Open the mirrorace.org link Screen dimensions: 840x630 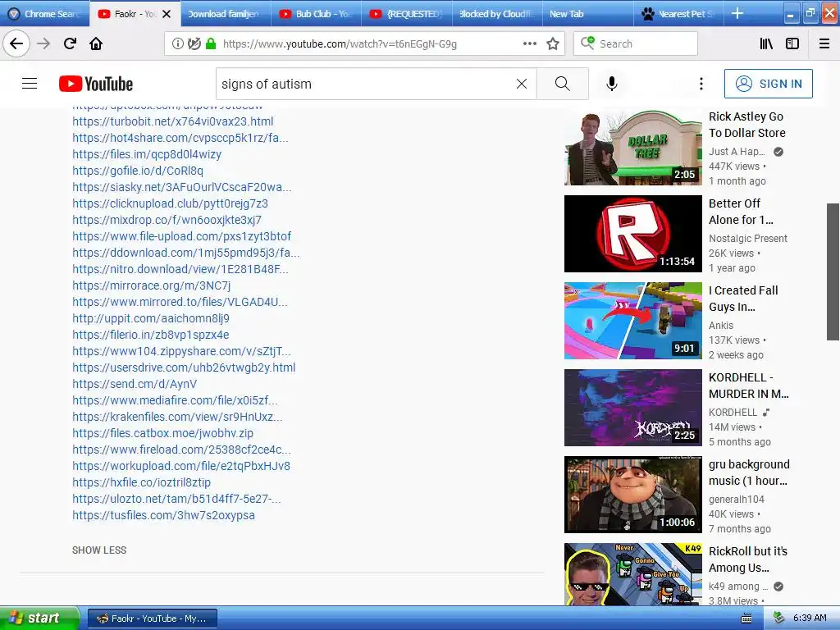click(x=151, y=285)
